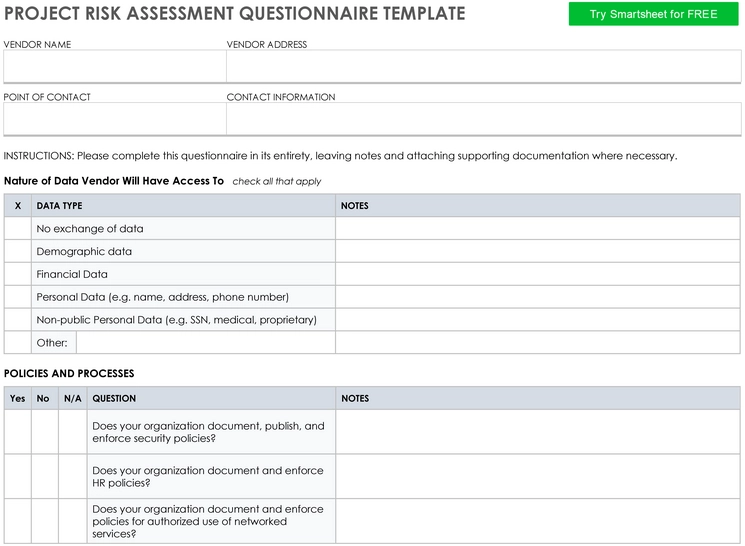
Task: Check the X cell for Demographic data
Action: 18,251
